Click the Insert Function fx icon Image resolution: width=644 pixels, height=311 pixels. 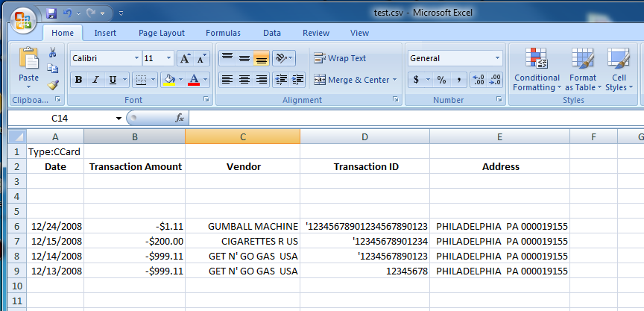coord(180,118)
